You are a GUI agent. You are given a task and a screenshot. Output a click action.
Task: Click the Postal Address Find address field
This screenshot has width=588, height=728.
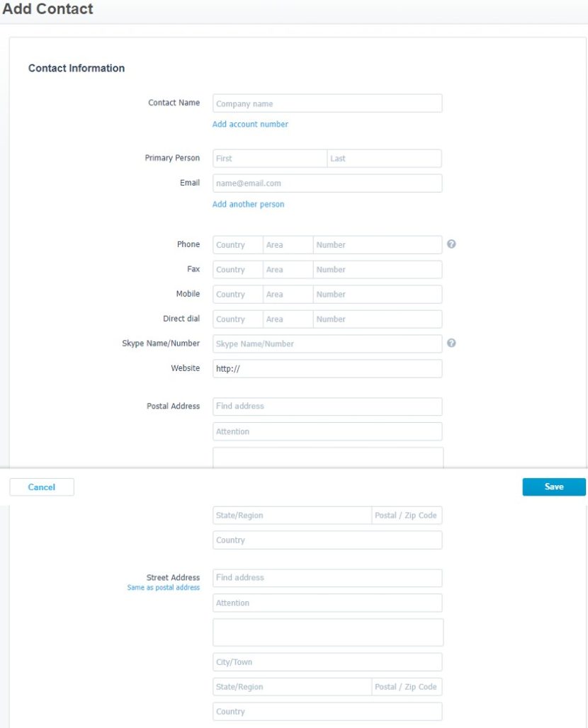tap(326, 406)
